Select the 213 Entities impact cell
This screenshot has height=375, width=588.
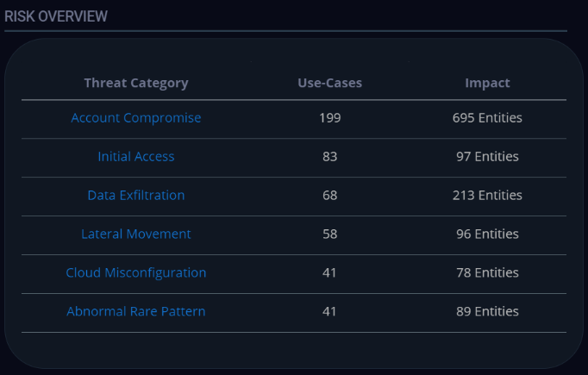pyautogui.click(x=487, y=196)
